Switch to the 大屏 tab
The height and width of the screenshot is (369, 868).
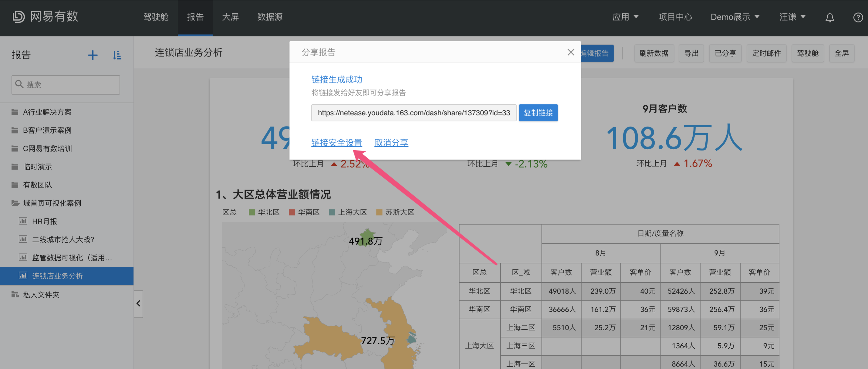[231, 17]
